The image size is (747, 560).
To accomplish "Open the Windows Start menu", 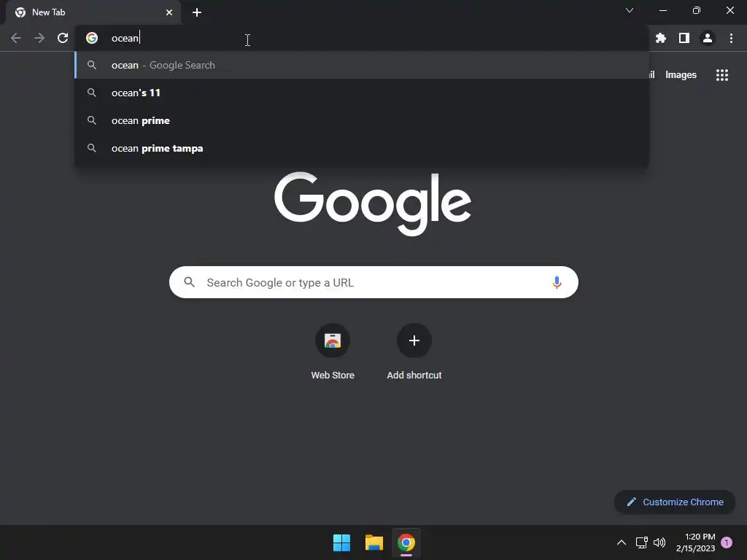I will click(x=341, y=542).
